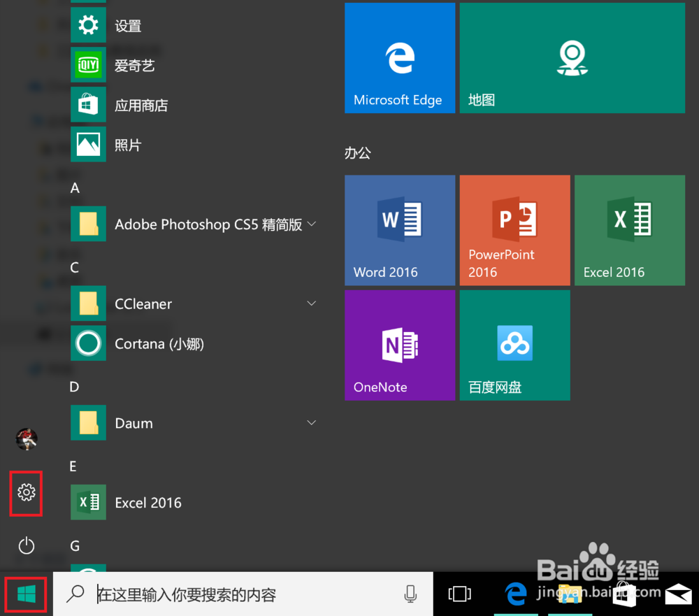Image resolution: width=699 pixels, height=616 pixels.
Task: Launch the 百度网盘 tile
Action: [514, 345]
